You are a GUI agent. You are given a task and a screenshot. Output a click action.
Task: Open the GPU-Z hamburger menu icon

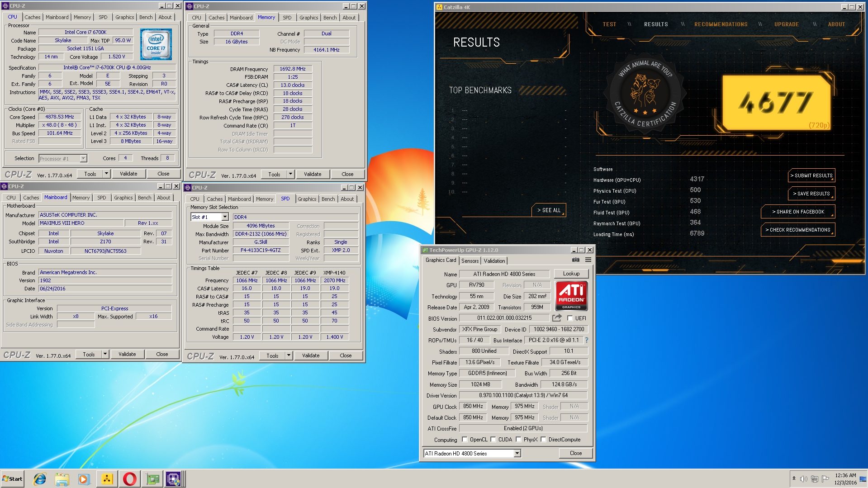coord(588,260)
